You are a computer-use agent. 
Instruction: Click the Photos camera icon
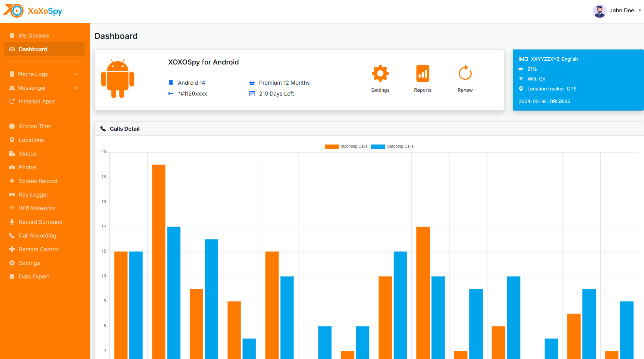pyautogui.click(x=12, y=167)
